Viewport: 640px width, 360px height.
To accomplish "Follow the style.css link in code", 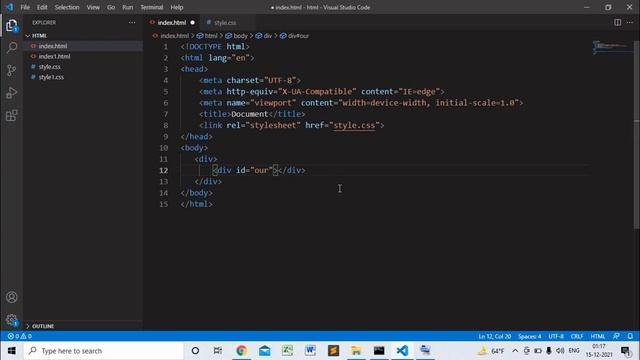I will pos(354,125).
